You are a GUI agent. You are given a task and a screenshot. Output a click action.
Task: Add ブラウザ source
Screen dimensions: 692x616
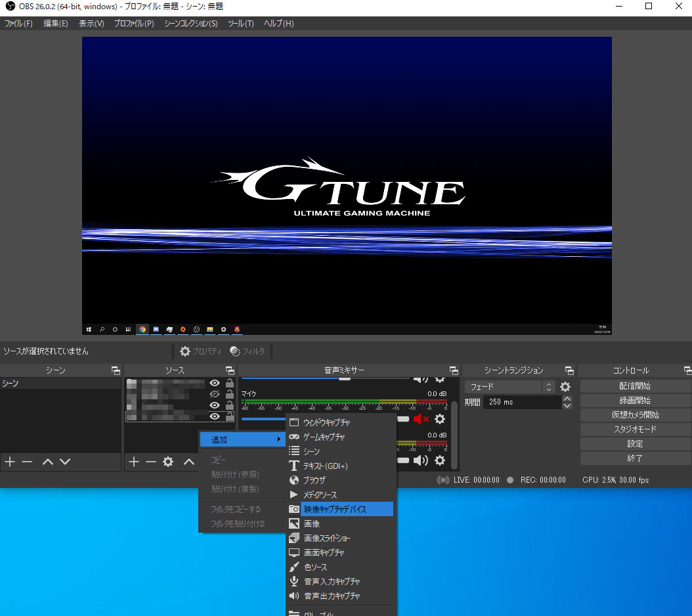(x=339, y=481)
